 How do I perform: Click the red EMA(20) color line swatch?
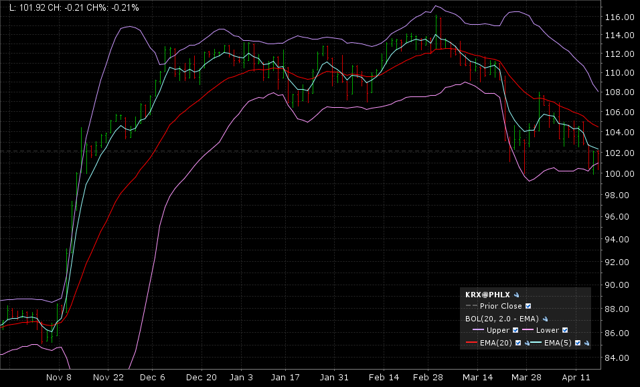coord(471,343)
